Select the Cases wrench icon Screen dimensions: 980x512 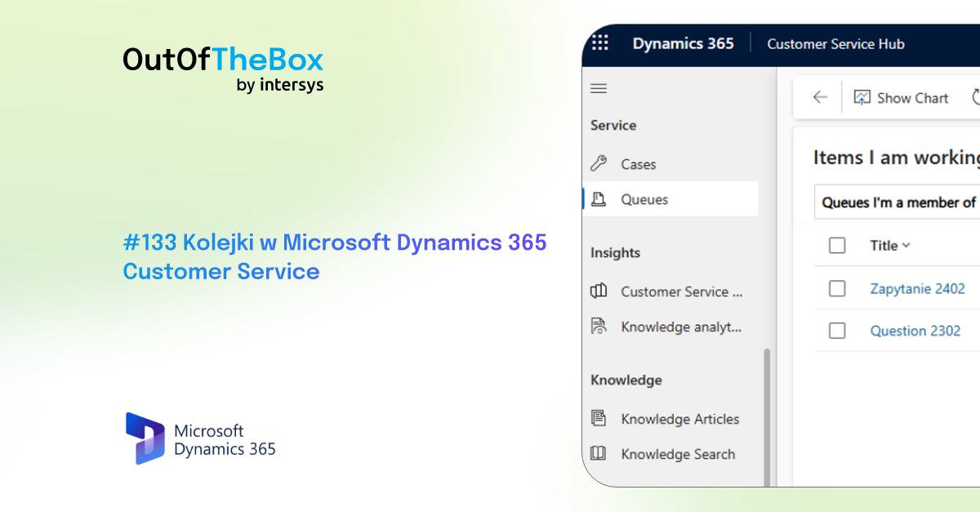pyautogui.click(x=600, y=163)
